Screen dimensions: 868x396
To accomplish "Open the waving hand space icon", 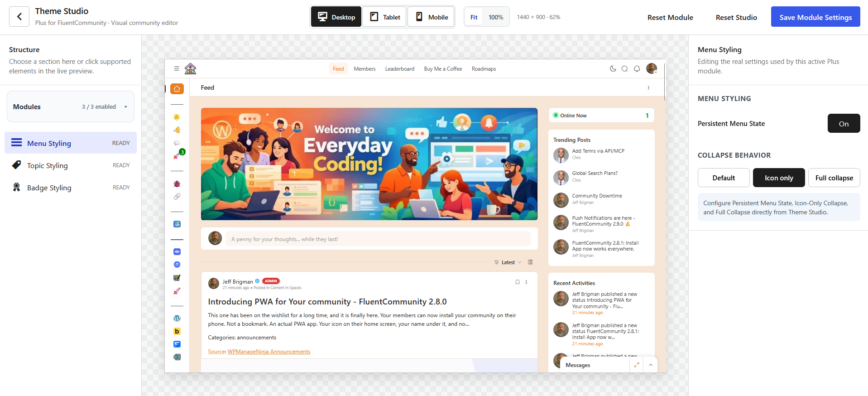I will coord(177,130).
